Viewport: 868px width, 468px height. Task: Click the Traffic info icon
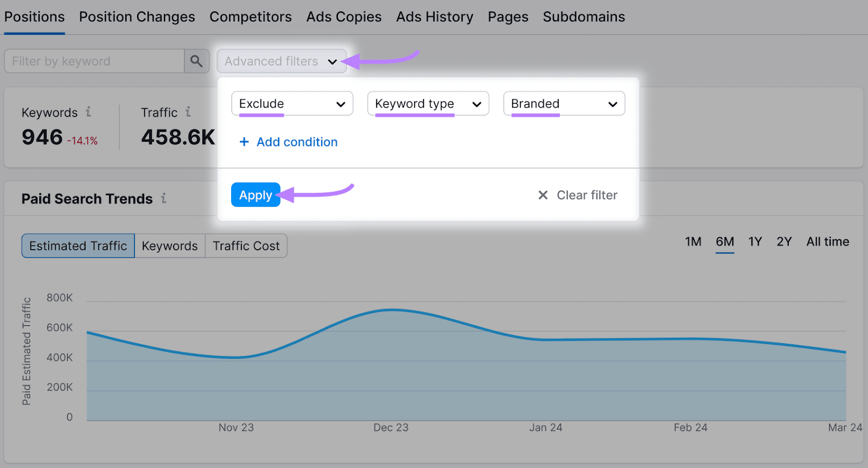pos(188,112)
